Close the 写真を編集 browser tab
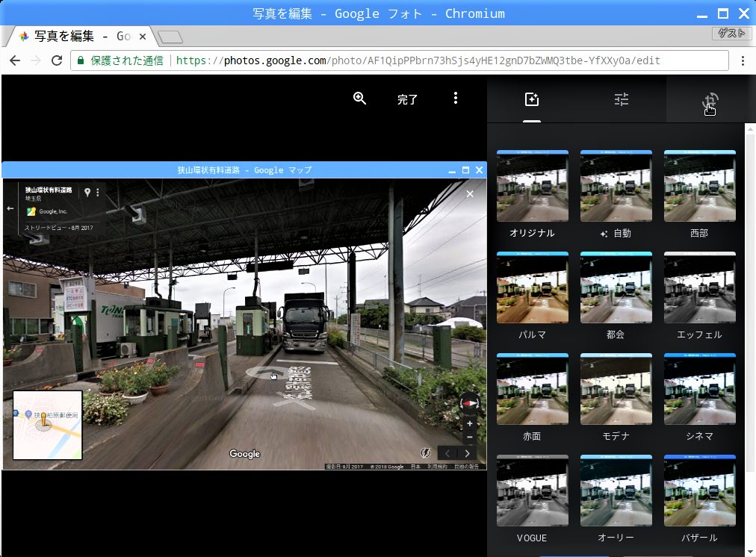The image size is (756, 557). click(x=143, y=37)
